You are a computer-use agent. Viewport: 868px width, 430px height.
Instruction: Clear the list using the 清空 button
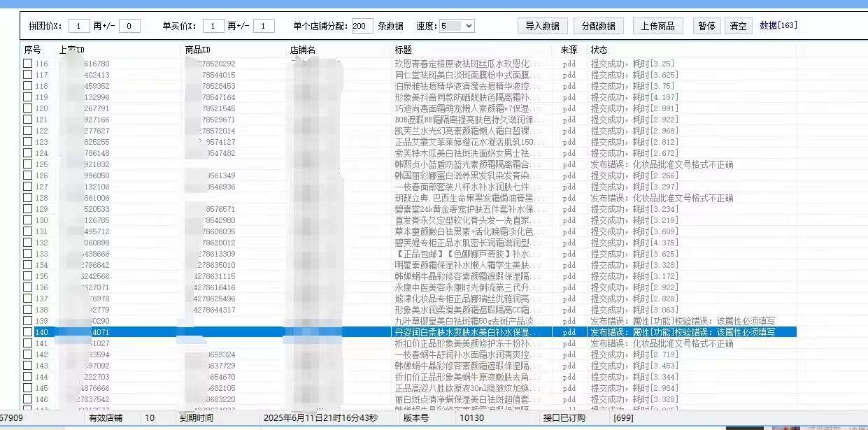[x=738, y=26]
